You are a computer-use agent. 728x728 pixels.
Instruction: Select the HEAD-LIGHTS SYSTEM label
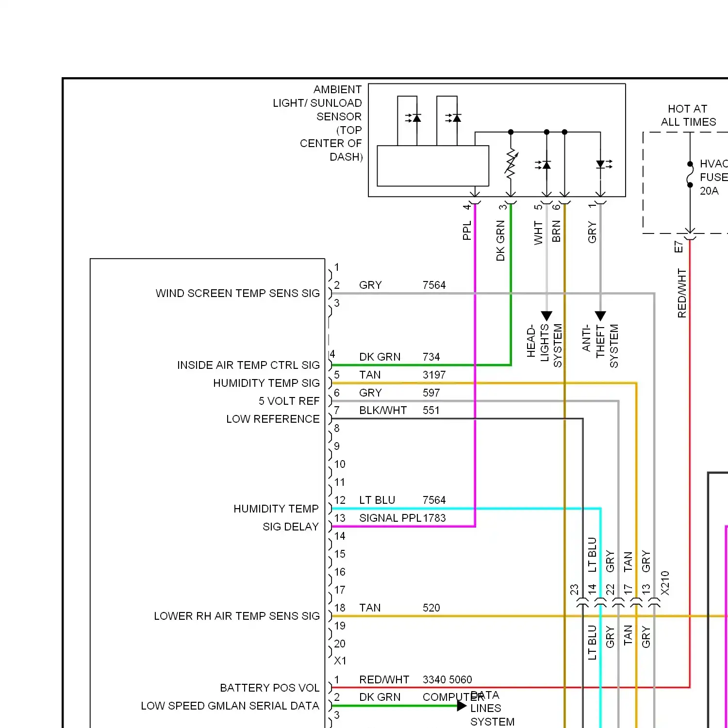coord(544,346)
